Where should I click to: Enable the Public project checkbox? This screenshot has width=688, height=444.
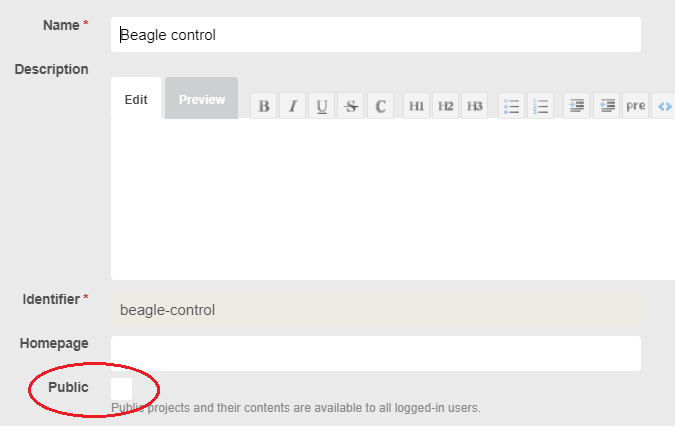(122, 389)
